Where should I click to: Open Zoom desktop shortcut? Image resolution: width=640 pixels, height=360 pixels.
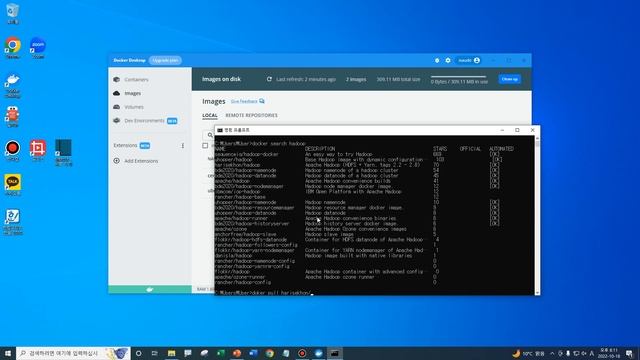[38, 48]
